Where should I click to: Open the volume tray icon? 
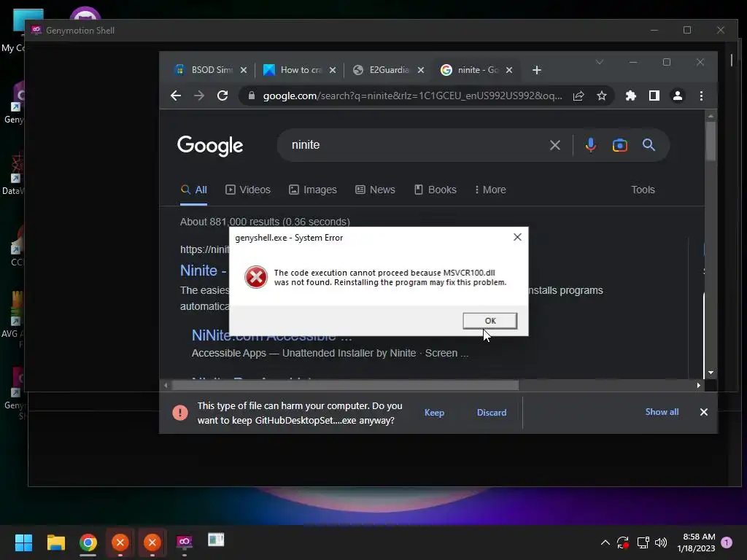pos(661,542)
